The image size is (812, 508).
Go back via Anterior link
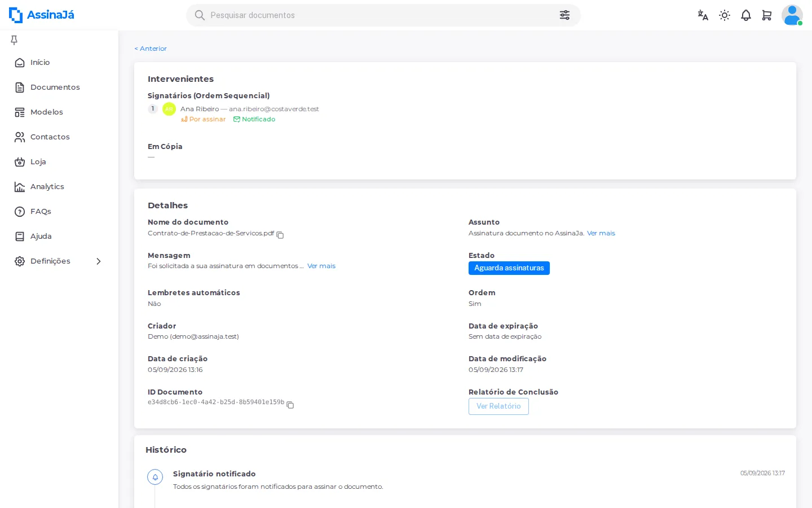pos(151,49)
